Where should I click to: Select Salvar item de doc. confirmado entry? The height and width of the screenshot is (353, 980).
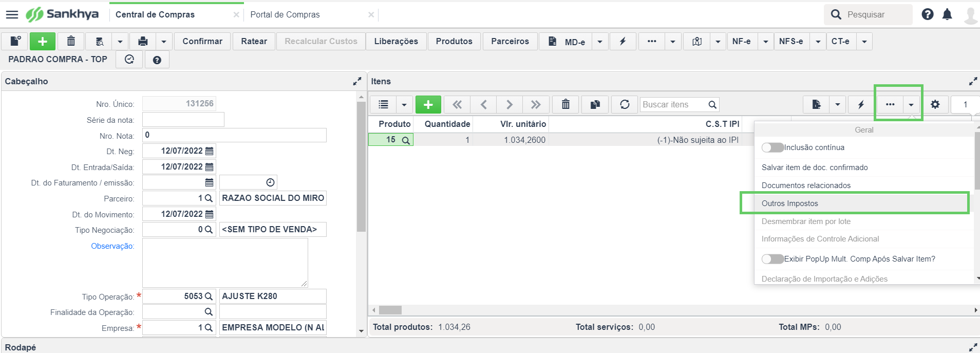coord(864,168)
